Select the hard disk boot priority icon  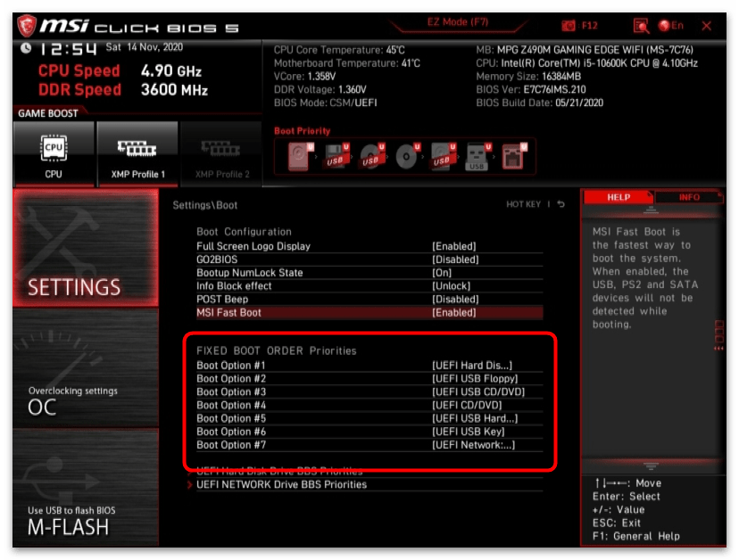(x=299, y=157)
